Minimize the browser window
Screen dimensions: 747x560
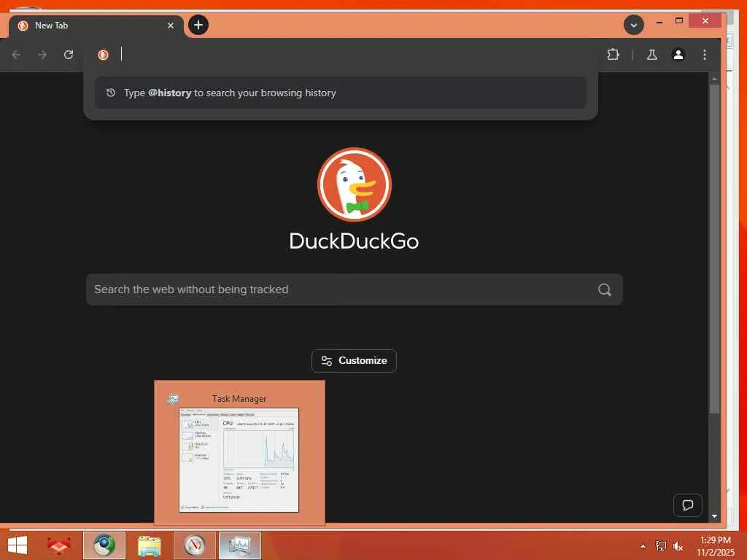point(659,21)
